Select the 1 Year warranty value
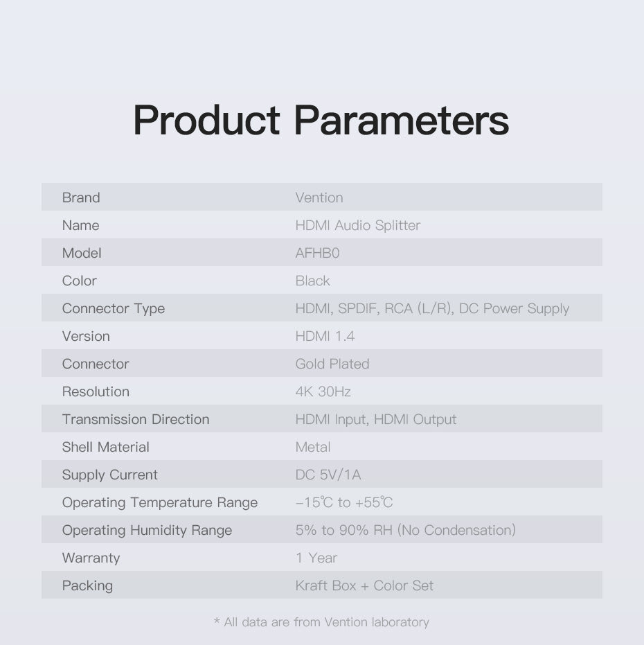 316,558
